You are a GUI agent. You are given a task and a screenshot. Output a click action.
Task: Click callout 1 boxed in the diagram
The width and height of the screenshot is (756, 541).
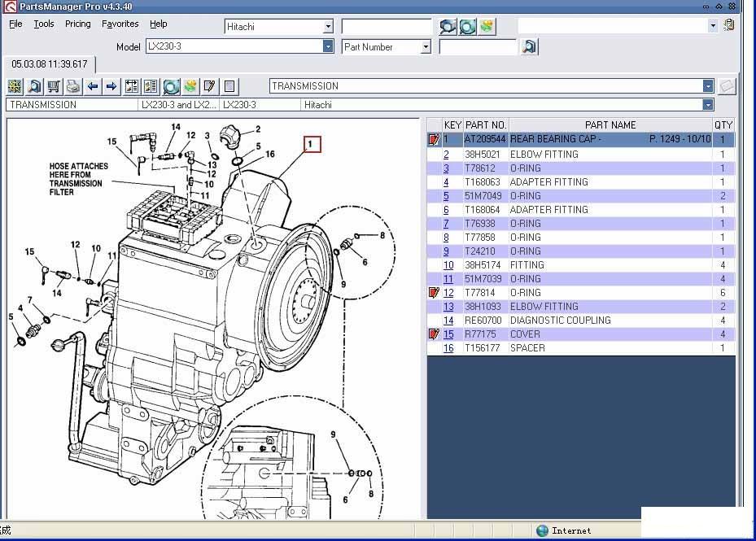(x=312, y=144)
